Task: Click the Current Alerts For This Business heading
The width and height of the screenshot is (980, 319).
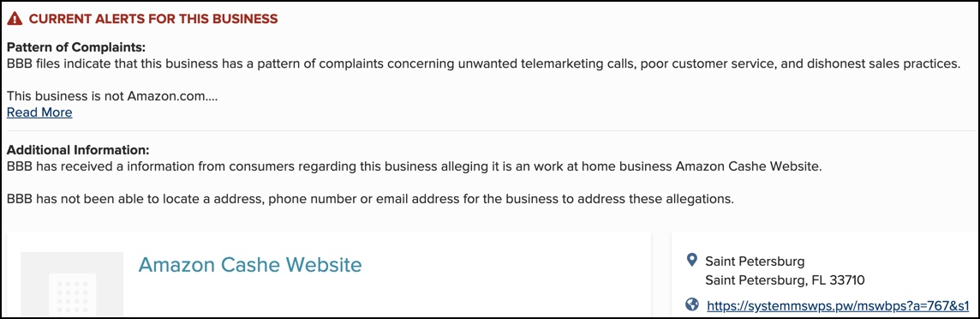Action: point(153,19)
